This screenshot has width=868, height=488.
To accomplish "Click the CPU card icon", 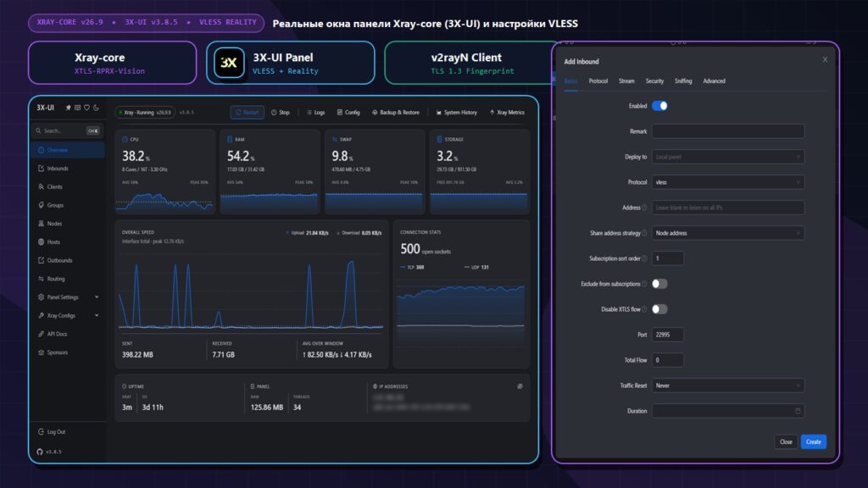I will pos(125,140).
